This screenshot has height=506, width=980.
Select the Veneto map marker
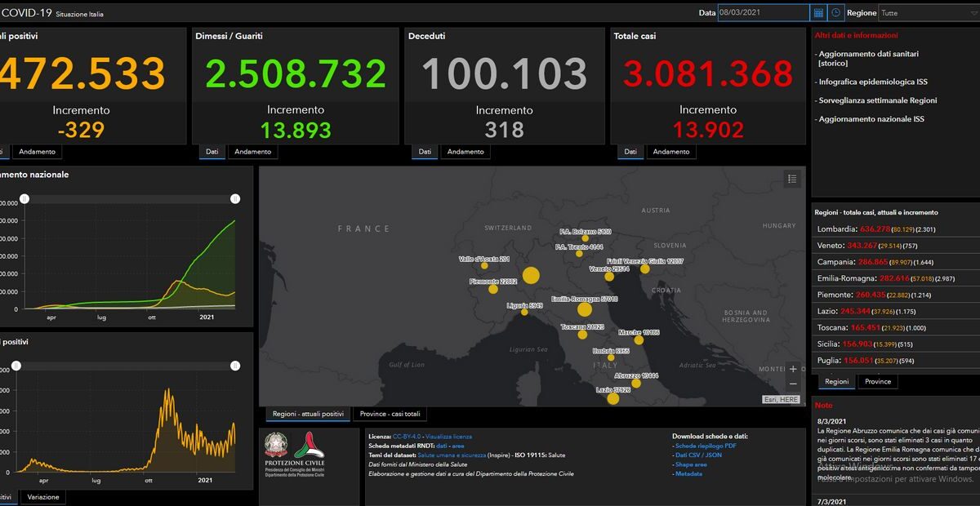pos(609,277)
